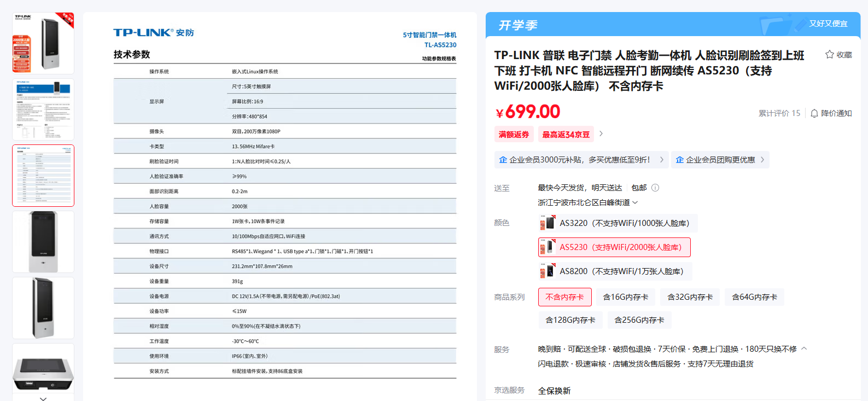868x401 pixels.
Task: Click the 满额返券 coupon tag
Action: tap(514, 135)
